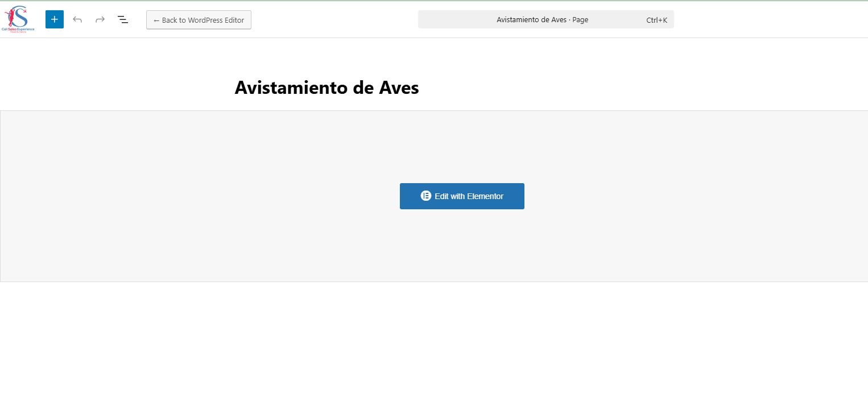
Task: Redo the reverted change
Action: coord(100,19)
